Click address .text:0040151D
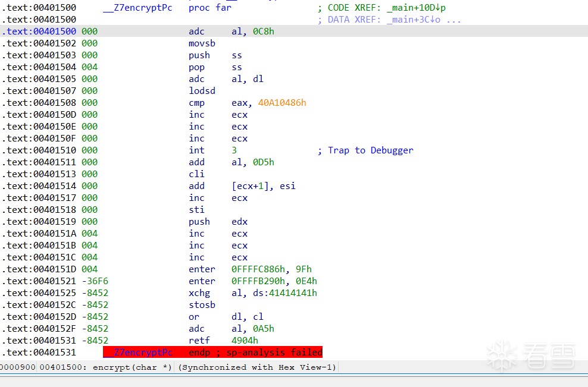 click(x=39, y=269)
